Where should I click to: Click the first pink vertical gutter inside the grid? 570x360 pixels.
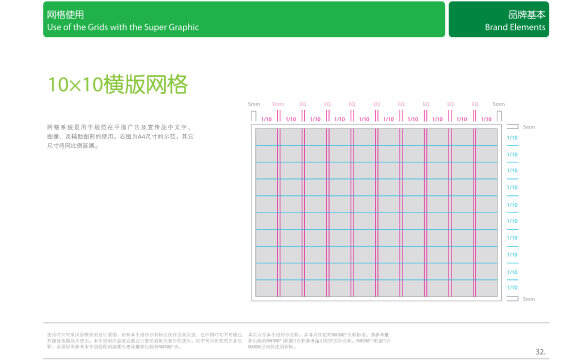pyautogui.click(x=279, y=212)
